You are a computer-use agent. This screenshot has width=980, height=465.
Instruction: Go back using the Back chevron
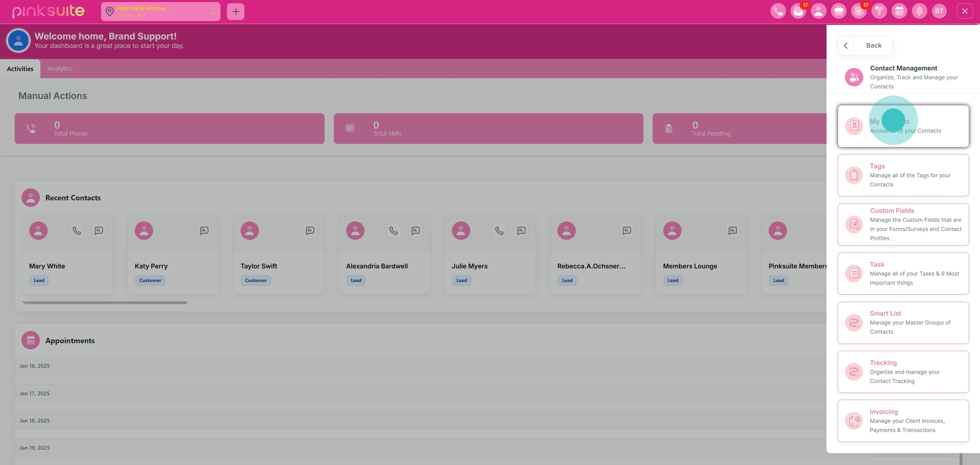(x=845, y=45)
